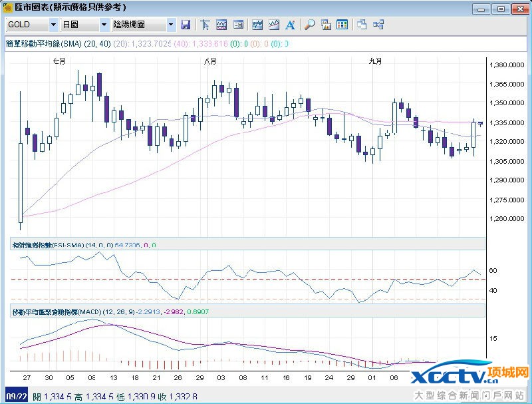The image size is (532, 404).
Task: Click the colored grid icon
Action: click(342, 25)
